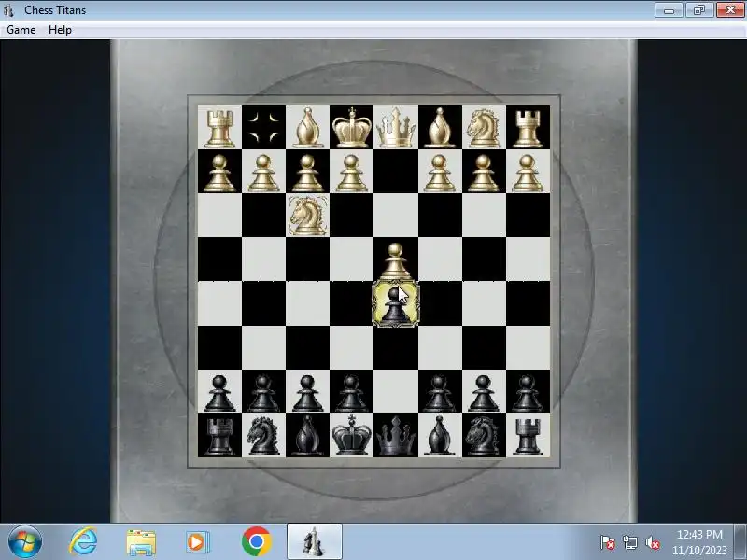
Task: Open the Windows Start menu
Action: point(25,542)
